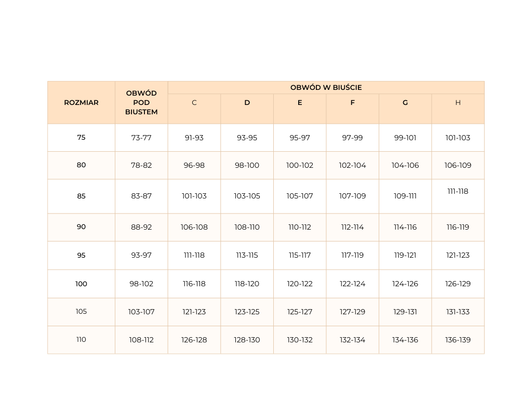Screen dimensions: 532x399
Task: Click cup size E header
Action: tap(300, 102)
